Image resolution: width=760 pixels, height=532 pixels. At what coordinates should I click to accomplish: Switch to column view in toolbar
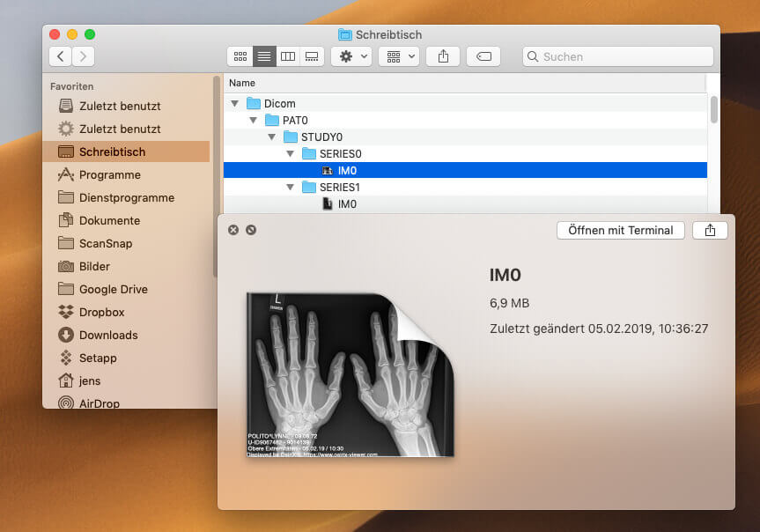click(x=288, y=56)
